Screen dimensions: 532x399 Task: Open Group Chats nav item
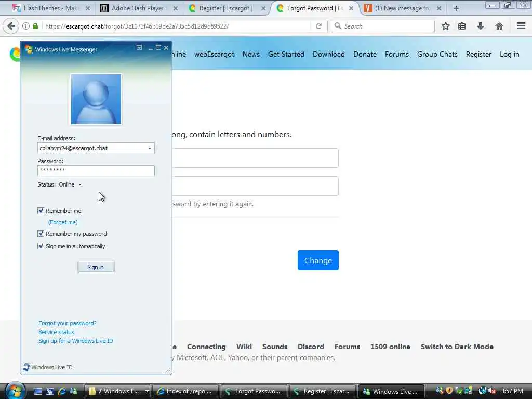[437, 54]
